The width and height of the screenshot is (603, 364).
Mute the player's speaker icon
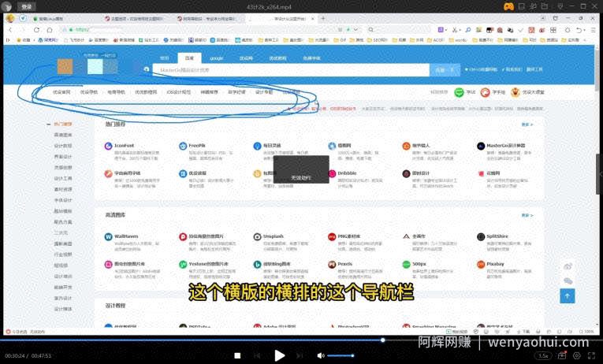[x=320, y=356]
